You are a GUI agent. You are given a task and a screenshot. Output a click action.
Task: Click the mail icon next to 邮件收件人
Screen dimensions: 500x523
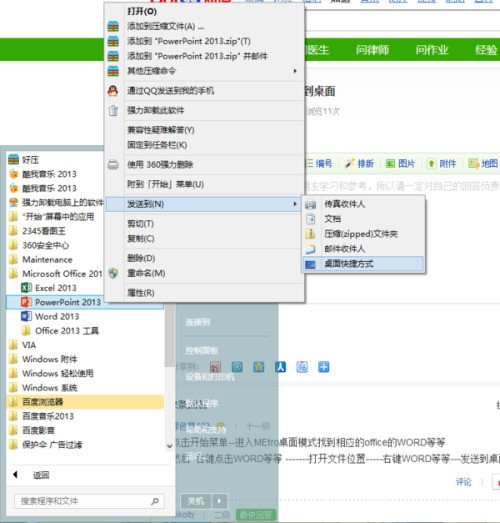point(311,248)
